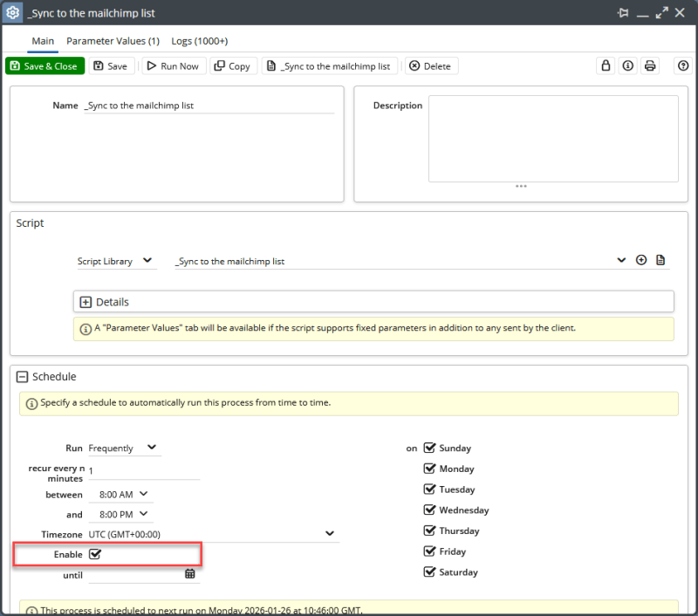Open script document icon beside plus
This screenshot has height=616, width=698.
[x=660, y=260]
